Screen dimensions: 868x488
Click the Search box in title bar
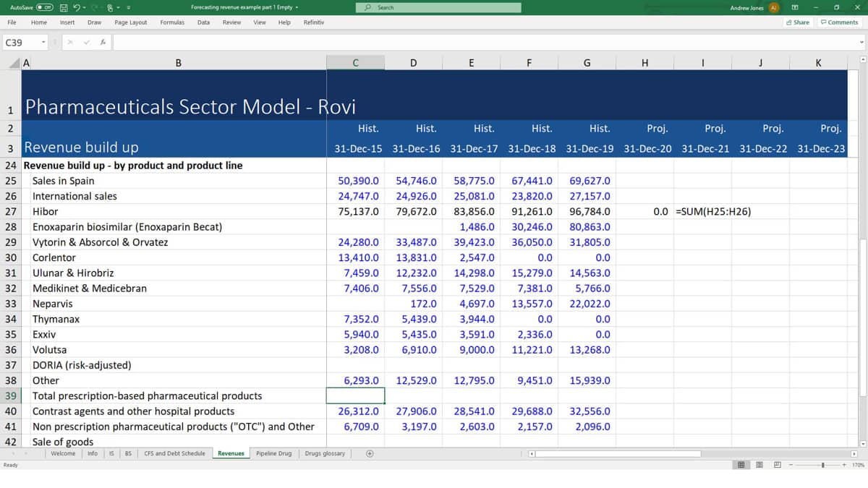click(x=438, y=7)
